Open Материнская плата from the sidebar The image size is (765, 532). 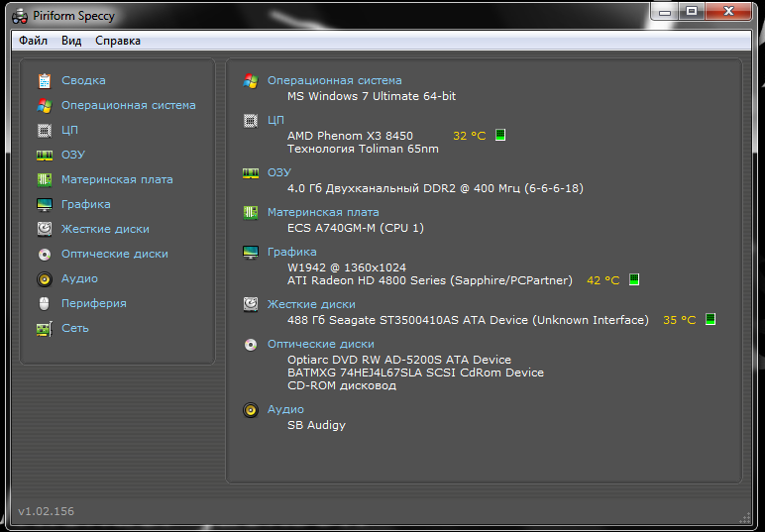[117, 180]
